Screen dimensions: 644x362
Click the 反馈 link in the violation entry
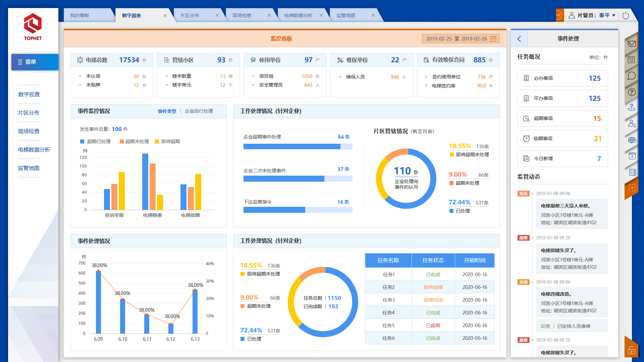coord(545,326)
